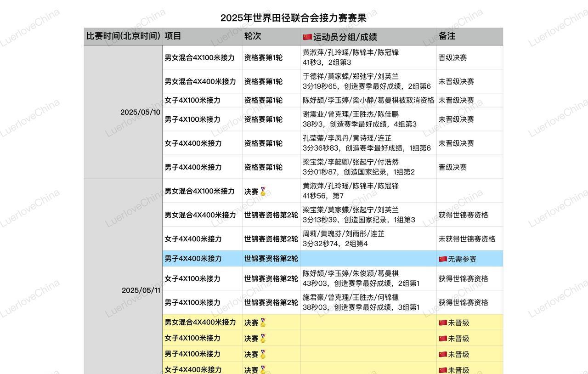Click the result 43秒03，2组第1

[361, 283]
